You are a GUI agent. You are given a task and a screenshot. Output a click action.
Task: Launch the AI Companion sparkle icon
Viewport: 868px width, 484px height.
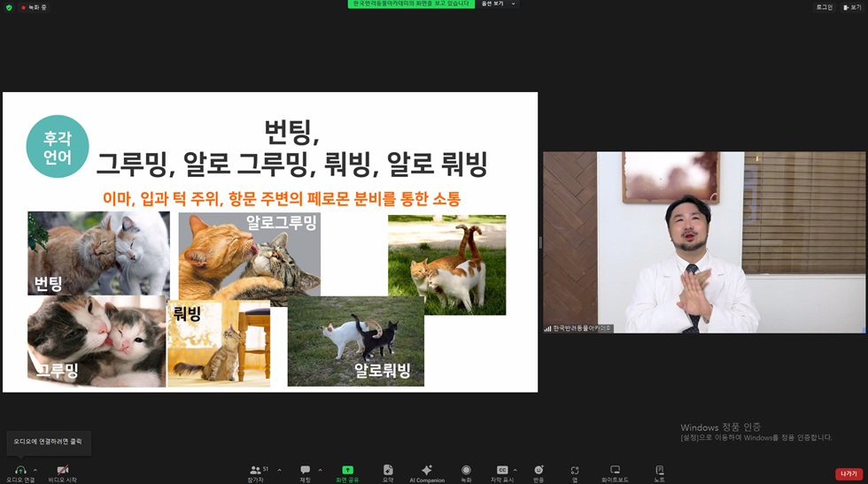[427, 470]
